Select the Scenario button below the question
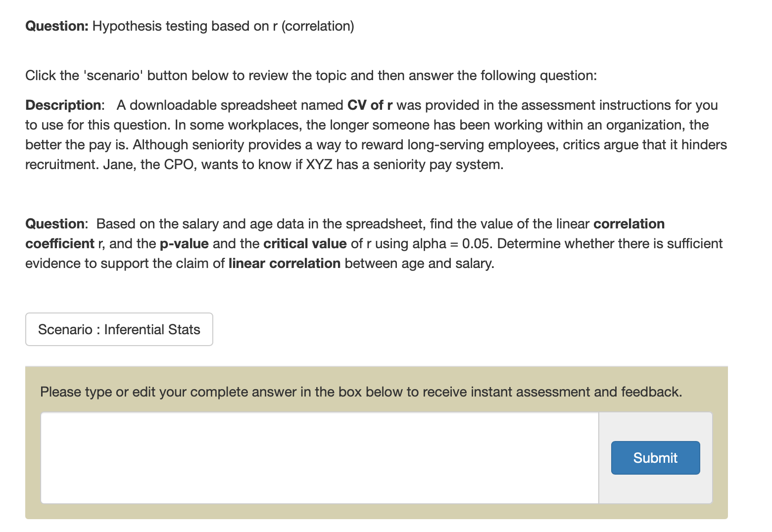The width and height of the screenshot is (772, 532). (119, 329)
